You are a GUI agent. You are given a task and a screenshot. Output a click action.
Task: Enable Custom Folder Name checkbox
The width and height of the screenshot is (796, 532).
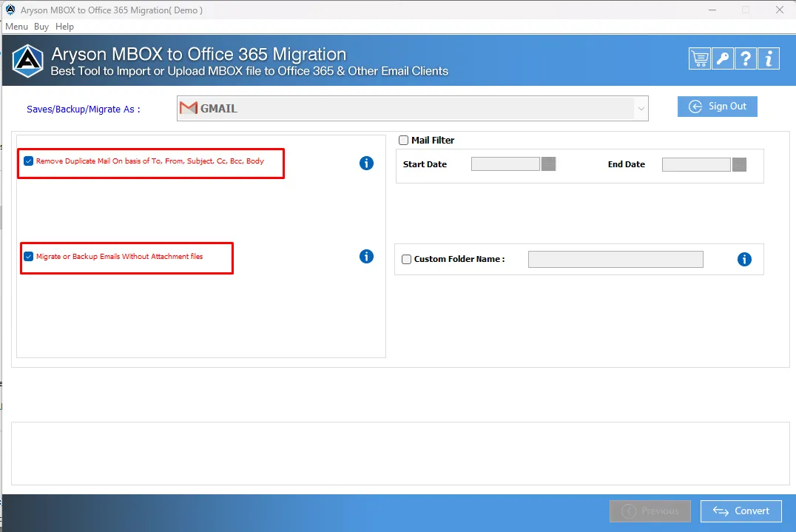click(x=407, y=260)
